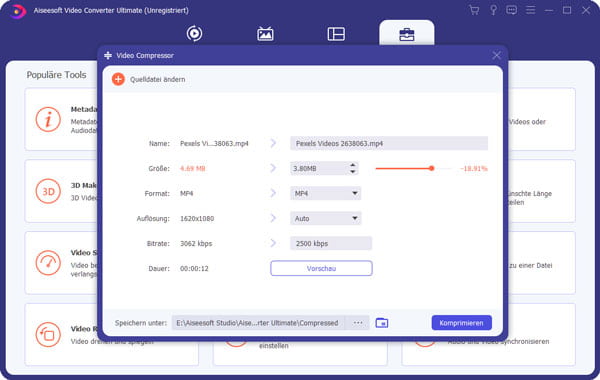Screen dimensions: 600x380
Task: Click the save path field
Action: click(258, 323)
